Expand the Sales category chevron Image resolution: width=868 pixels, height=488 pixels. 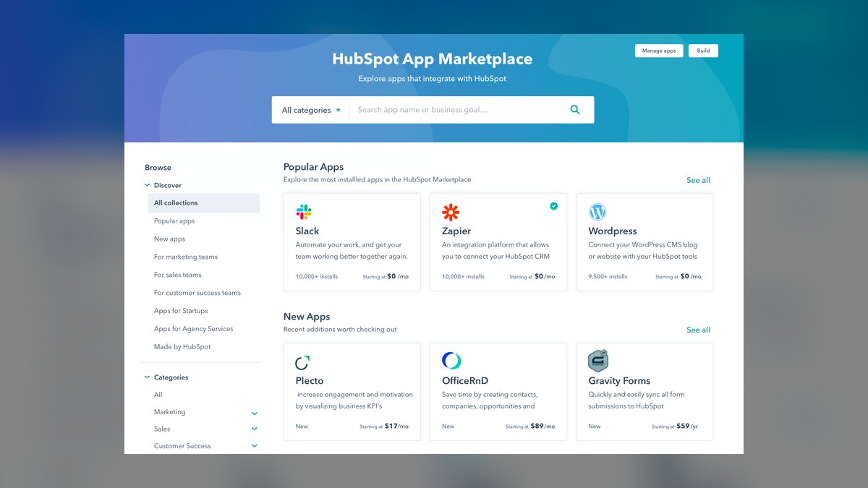coord(255,429)
